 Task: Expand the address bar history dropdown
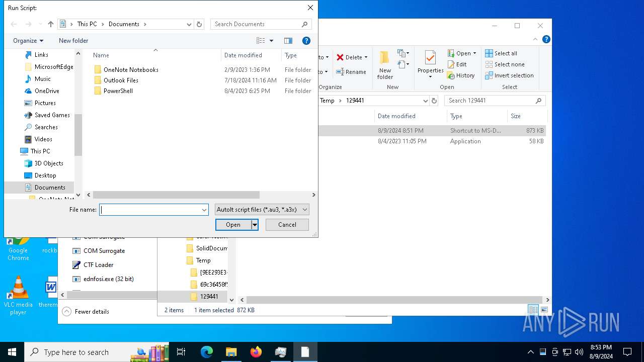pyautogui.click(x=189, y=24)
